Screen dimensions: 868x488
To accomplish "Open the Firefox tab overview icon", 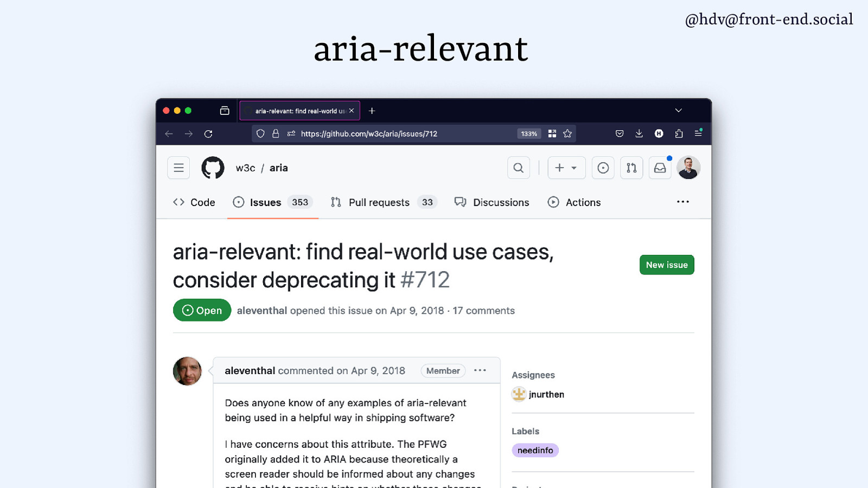I will click(225, 111).
